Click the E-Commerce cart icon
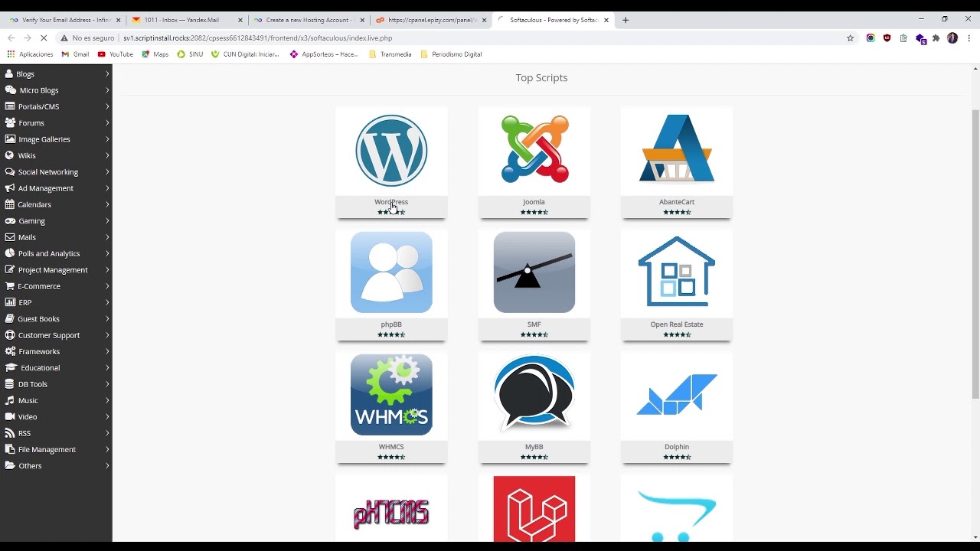Viewport: 980px width, 551px height. coord(10,286)
